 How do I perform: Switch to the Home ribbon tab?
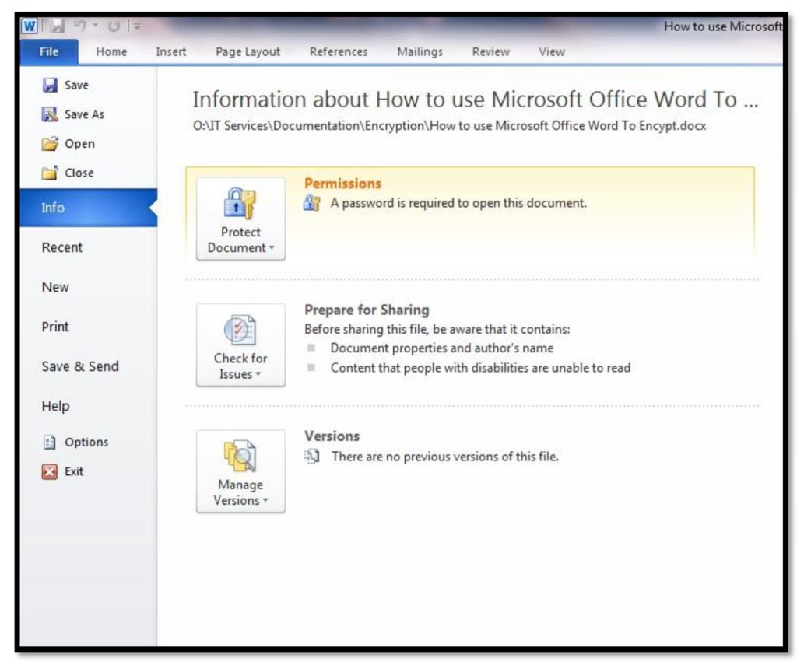click(111, 52)
